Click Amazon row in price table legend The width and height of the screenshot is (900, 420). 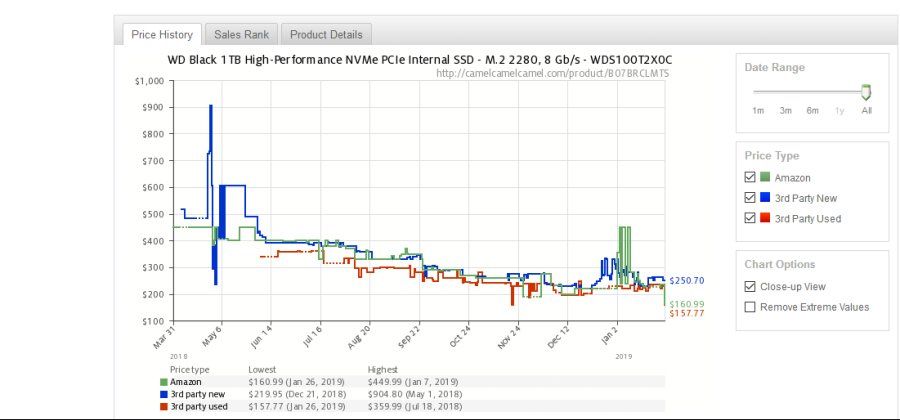[x=412, y=382]
